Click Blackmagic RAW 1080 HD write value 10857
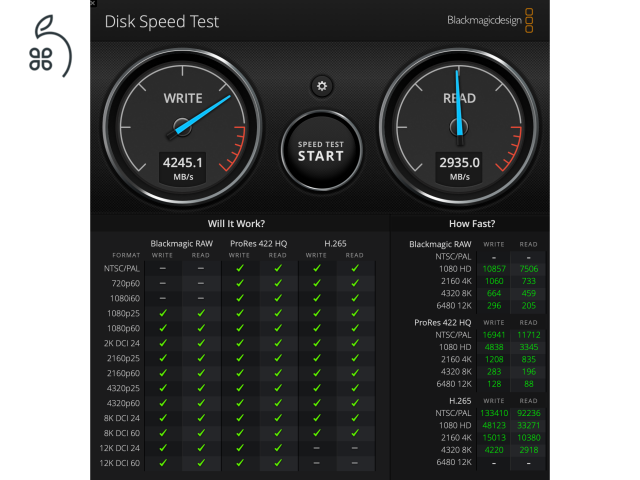640x480 pixels. (494, 269)
